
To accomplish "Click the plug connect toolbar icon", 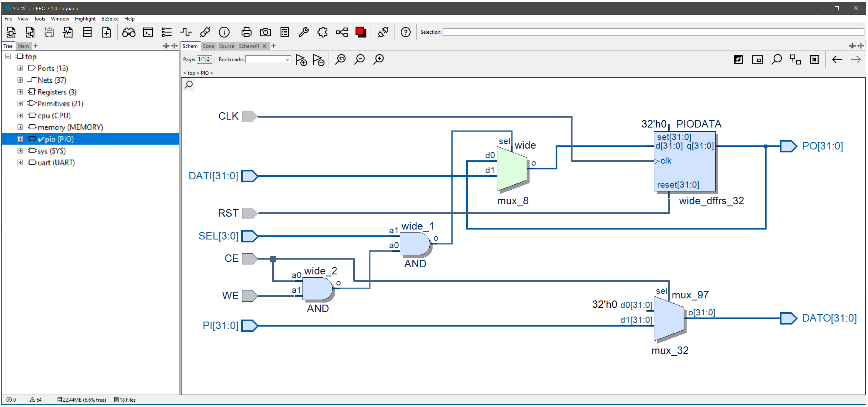I will [383, 32].
